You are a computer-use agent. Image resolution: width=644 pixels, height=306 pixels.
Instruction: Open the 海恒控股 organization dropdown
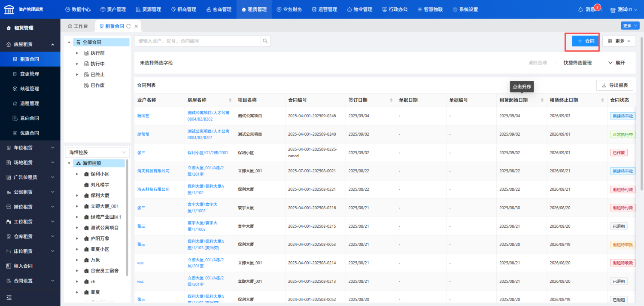pos(97,152)
